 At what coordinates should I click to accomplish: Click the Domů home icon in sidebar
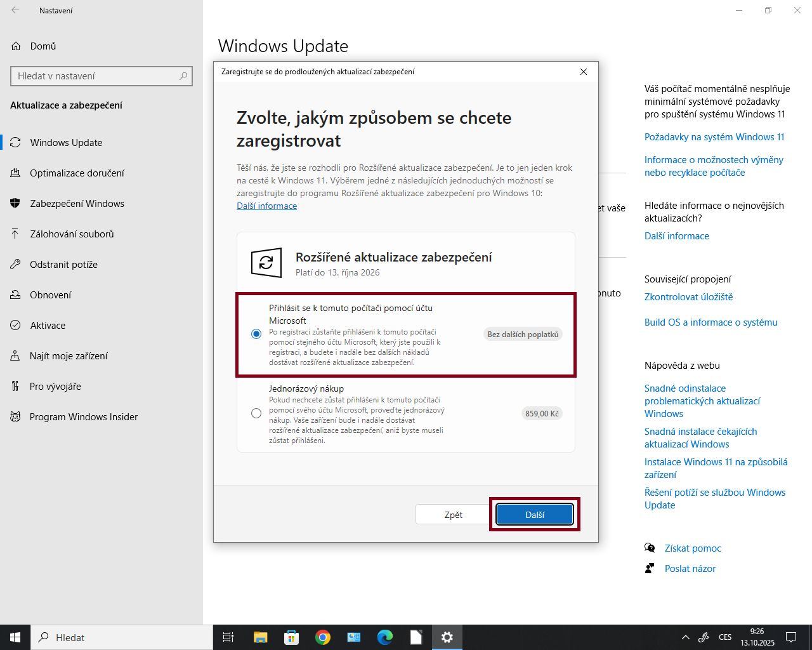tap(16, 46)
